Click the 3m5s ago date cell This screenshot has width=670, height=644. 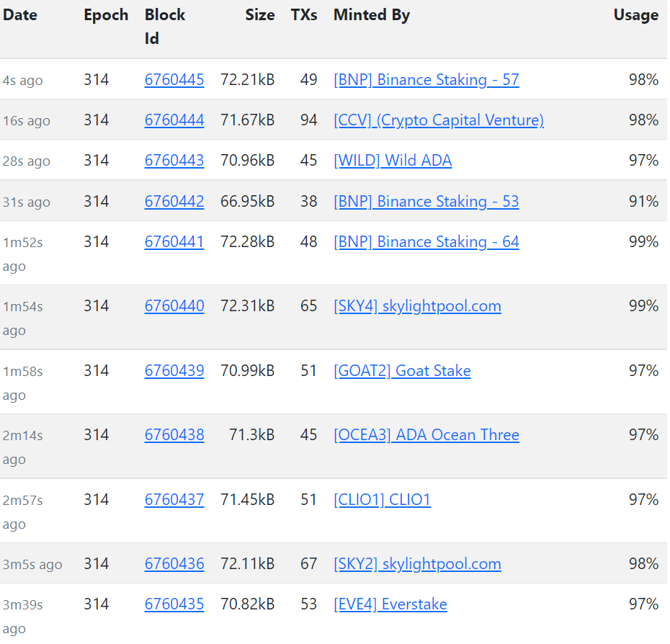pyautogui.click(x=32, y=565)
